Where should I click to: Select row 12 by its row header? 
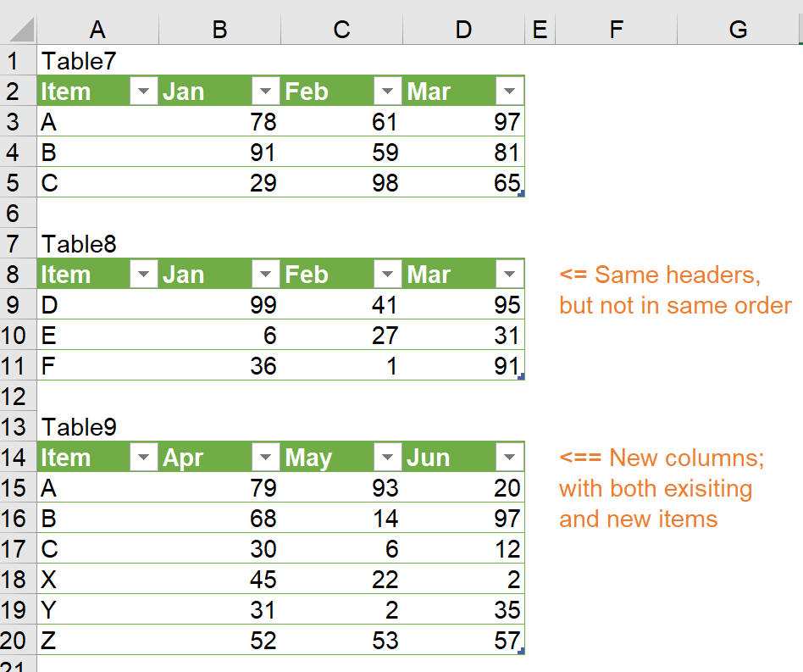(18, 397)
